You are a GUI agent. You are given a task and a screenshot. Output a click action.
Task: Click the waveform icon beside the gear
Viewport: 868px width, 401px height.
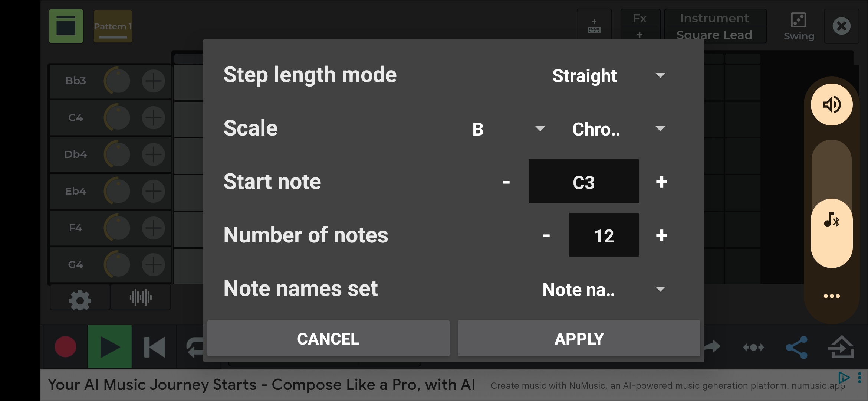click(141, 297)
